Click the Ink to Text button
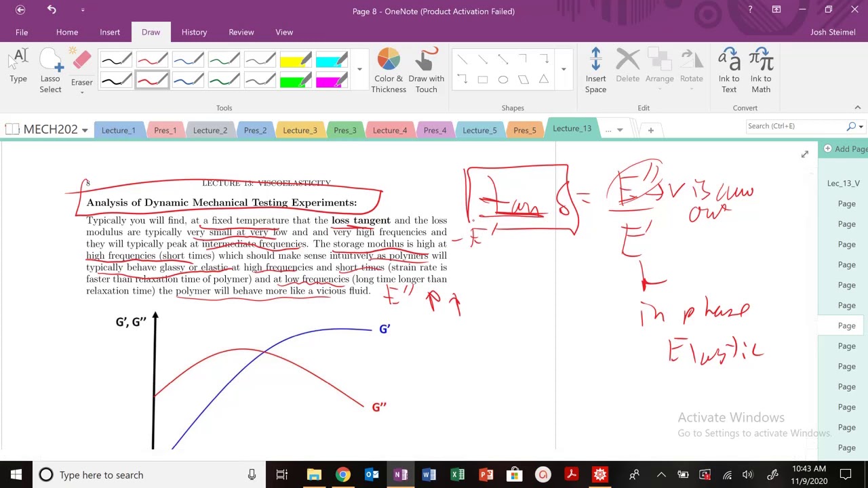This screenshot has width=868, height=488. 729,70
